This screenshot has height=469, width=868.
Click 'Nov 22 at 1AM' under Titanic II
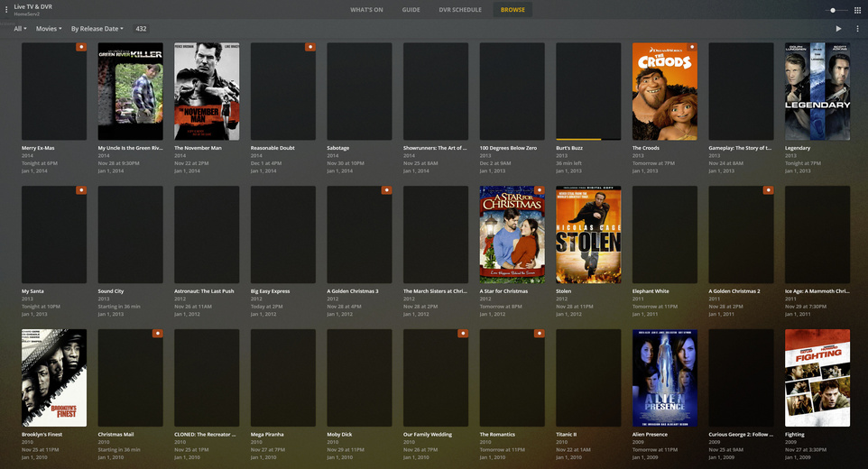[574, 450]
